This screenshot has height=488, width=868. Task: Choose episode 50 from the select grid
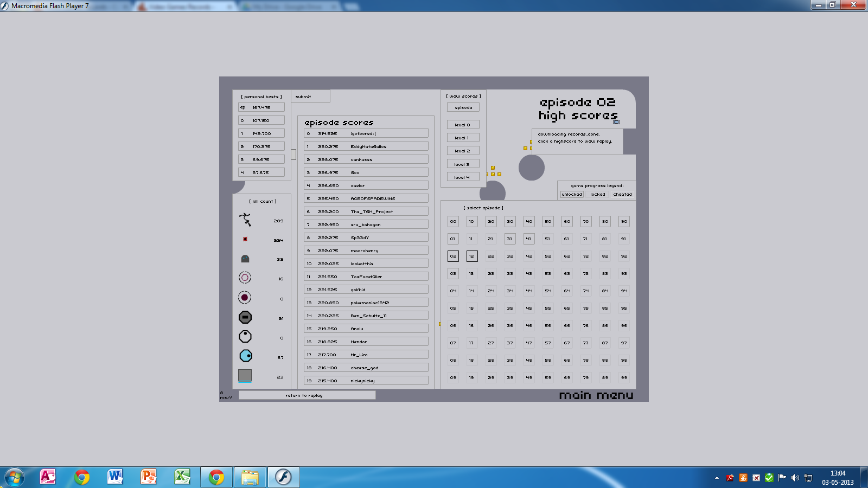coord(548,221)
